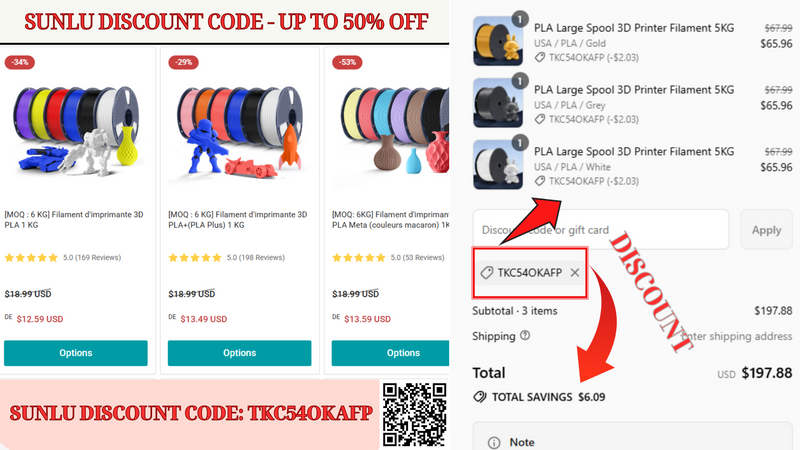Open the Gold PLA spool thumbnail
The width and height of the screenshot is (800, 450).
[x=498, y=41]
